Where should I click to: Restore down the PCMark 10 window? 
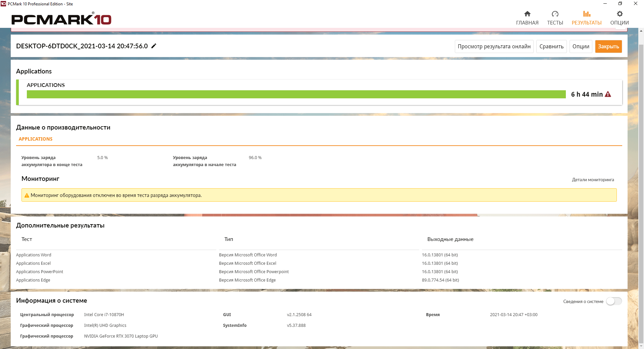[620, 4]
